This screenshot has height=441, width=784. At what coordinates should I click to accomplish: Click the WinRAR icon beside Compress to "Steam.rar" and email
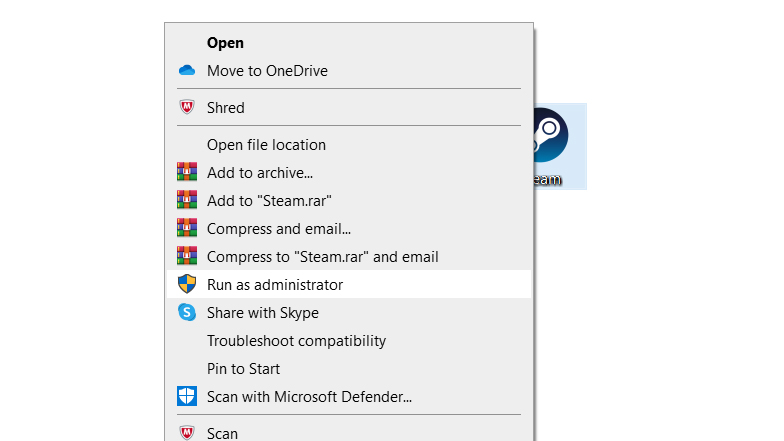pos(187,256)
